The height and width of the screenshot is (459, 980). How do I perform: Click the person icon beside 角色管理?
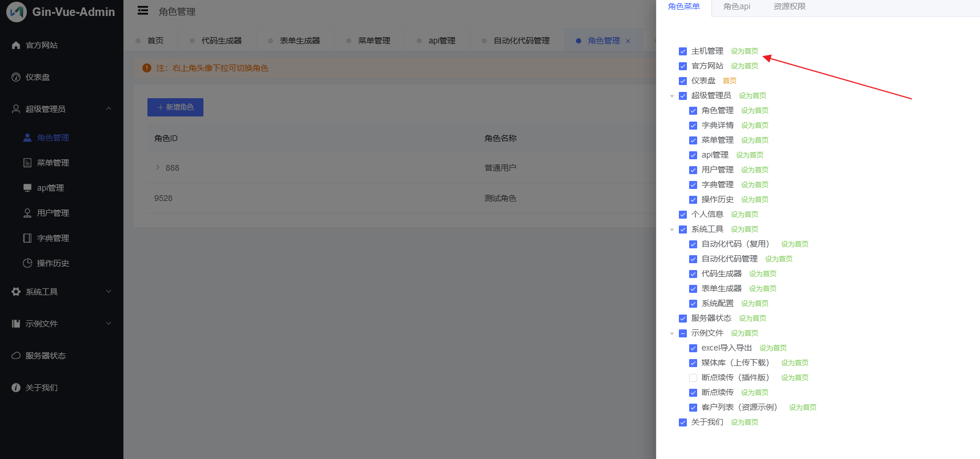point(27,138)
